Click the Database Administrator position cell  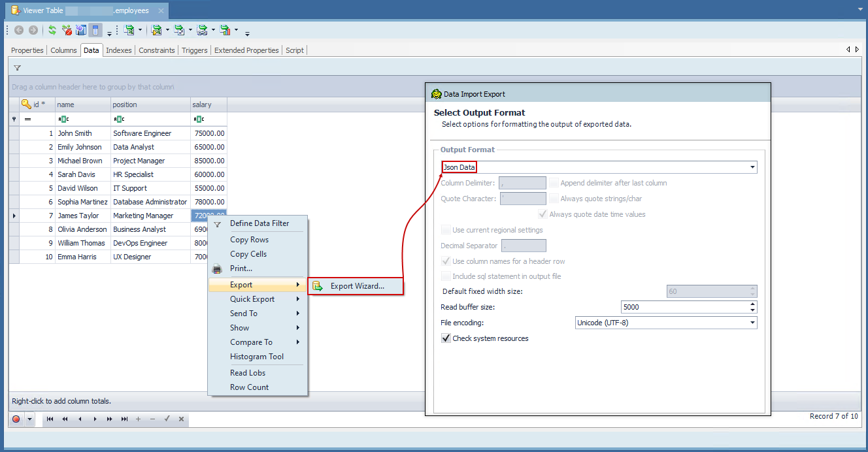pos(150,202)
